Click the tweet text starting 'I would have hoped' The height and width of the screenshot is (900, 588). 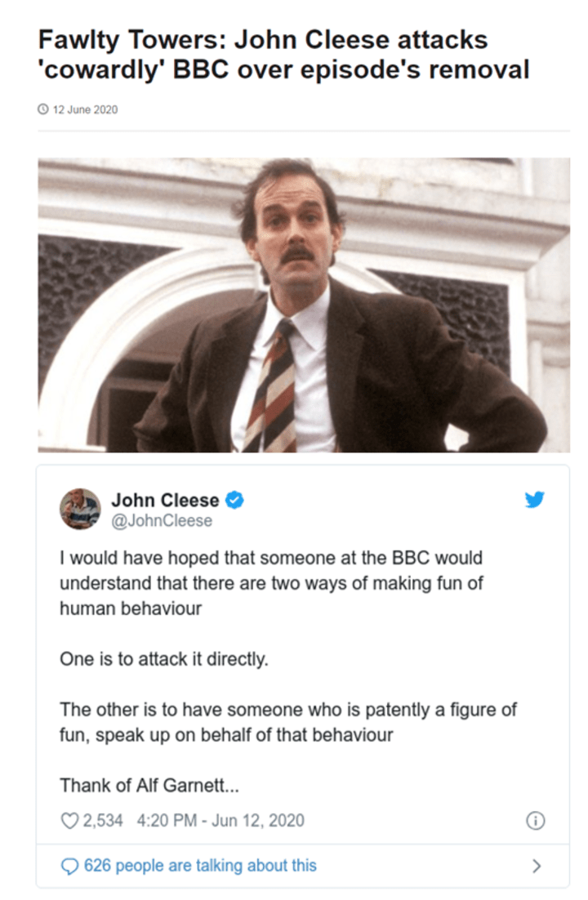(x=271, y=582)
